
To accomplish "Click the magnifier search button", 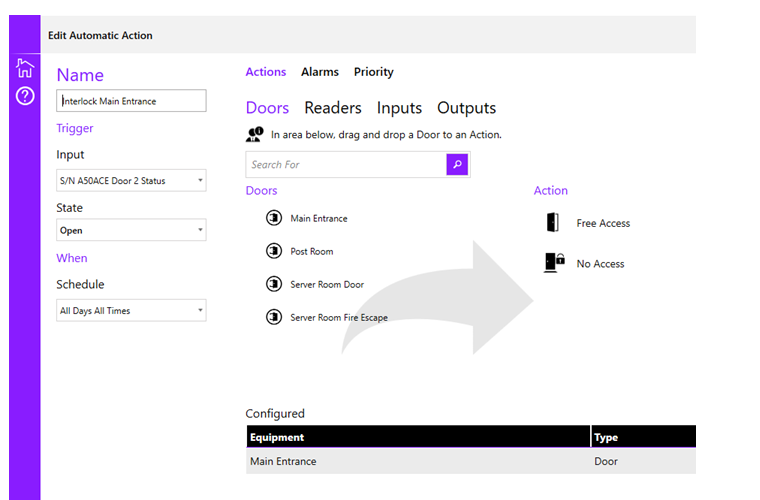I will coord(457,164).
